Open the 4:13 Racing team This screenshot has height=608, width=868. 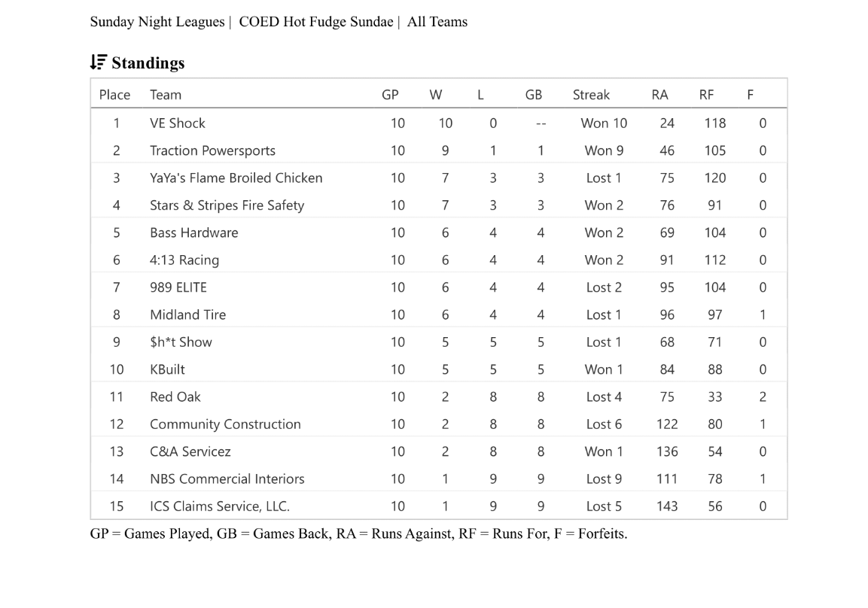pyautogui.click(x=184, y=260)
